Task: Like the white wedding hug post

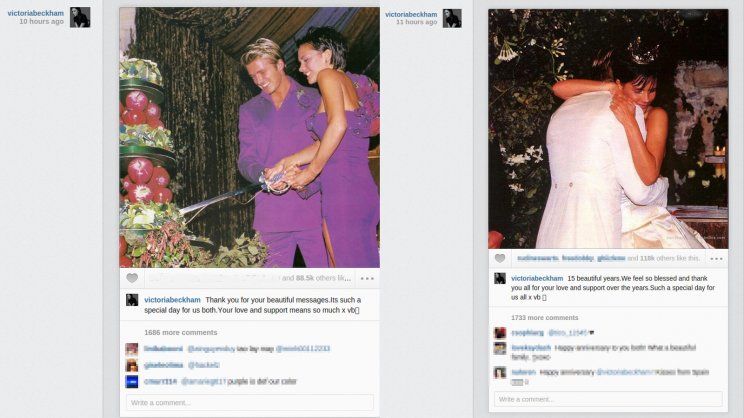Action: coord(500,259)
